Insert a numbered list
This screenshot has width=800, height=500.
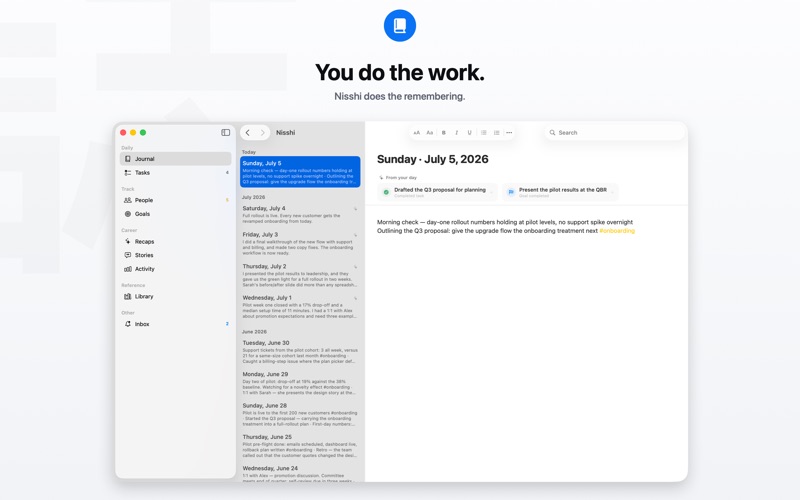click(496, 133)
